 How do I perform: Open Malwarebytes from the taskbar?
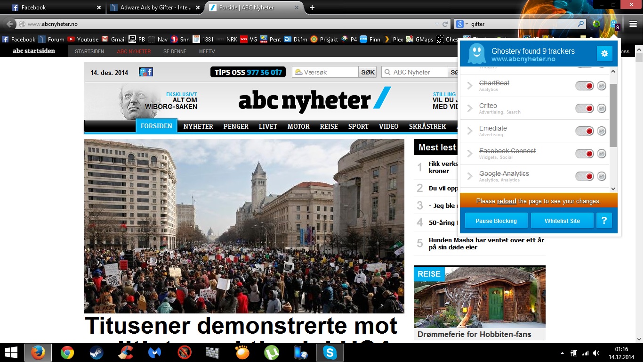tap(155, 353)
